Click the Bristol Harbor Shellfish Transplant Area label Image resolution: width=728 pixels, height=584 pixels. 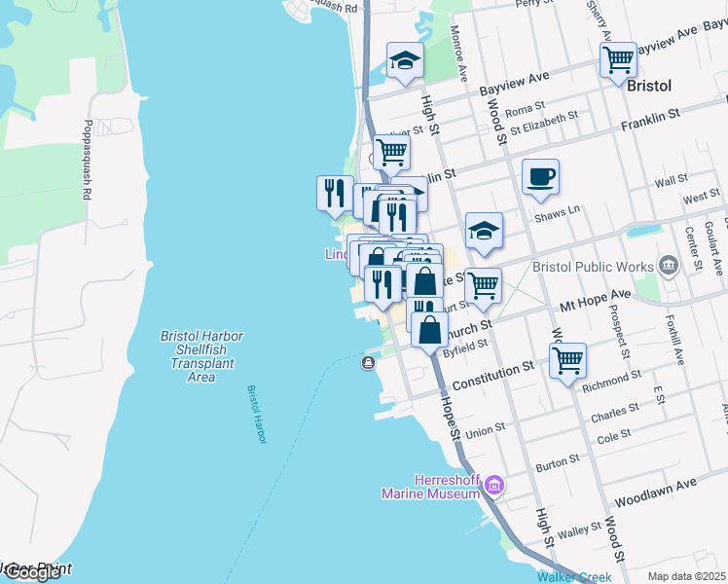point(201,356)
